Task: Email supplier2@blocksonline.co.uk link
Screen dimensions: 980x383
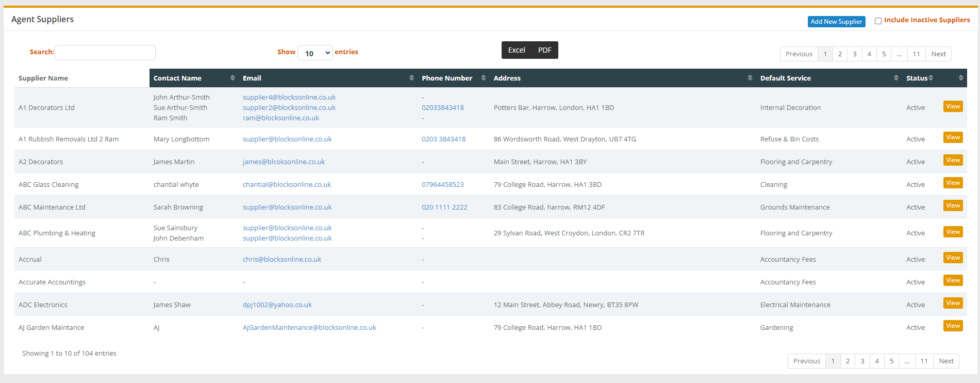Action: [289, 107]
